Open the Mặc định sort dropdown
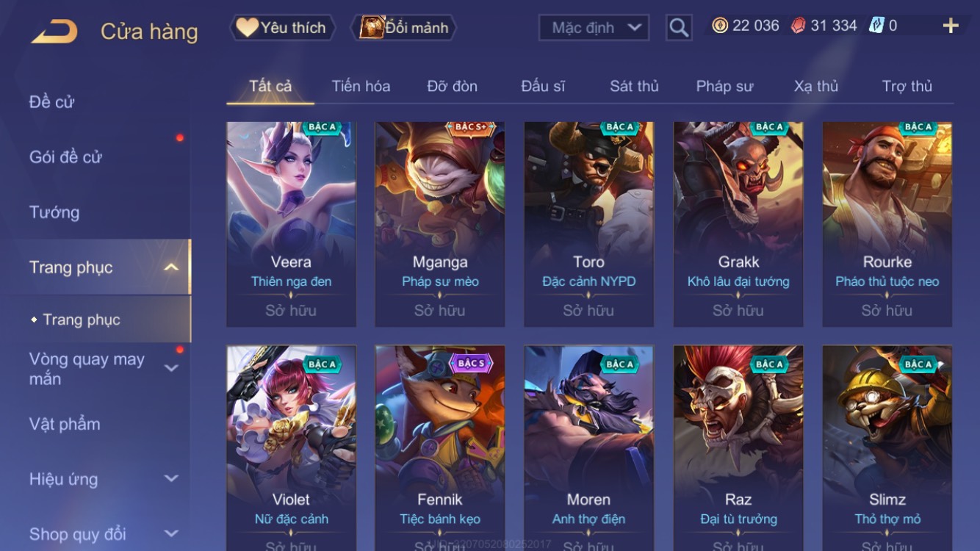 [594, 28]
